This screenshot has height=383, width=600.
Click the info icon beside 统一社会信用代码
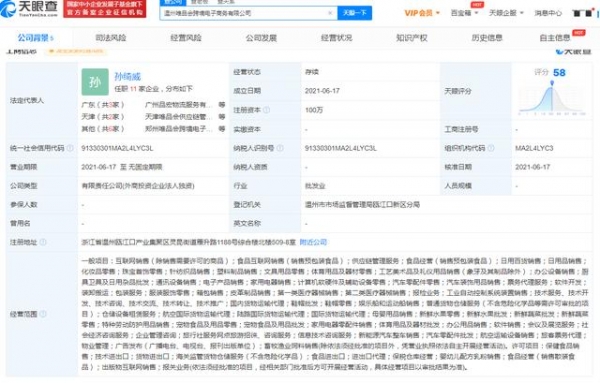70,148
